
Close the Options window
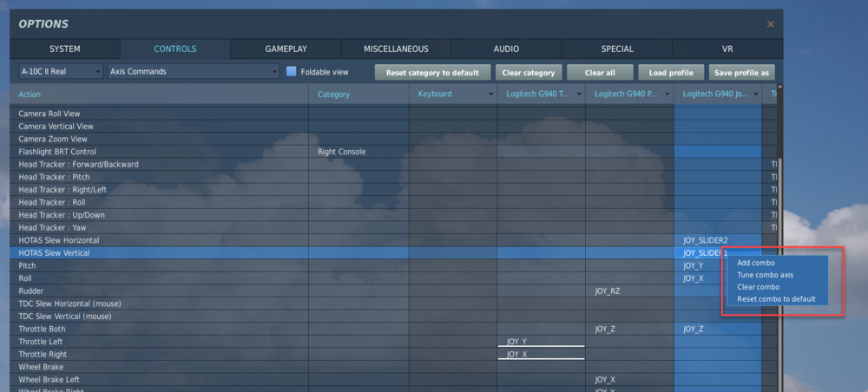pyautogui.click(x=770, y=24)
